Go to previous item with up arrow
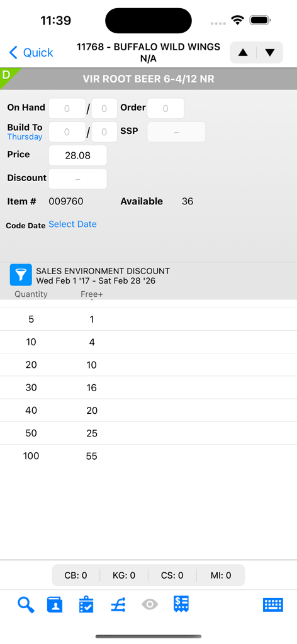The height and width of the screenshot is (644, 297). coord(243,53)
